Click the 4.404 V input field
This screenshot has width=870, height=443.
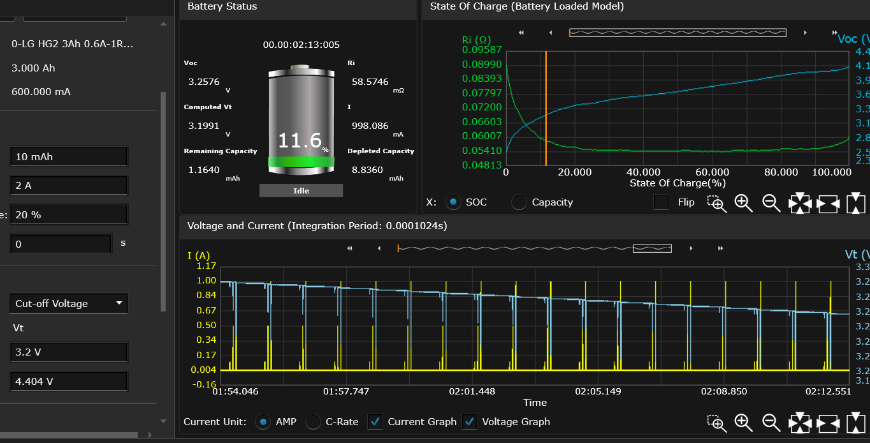point(69,381)
